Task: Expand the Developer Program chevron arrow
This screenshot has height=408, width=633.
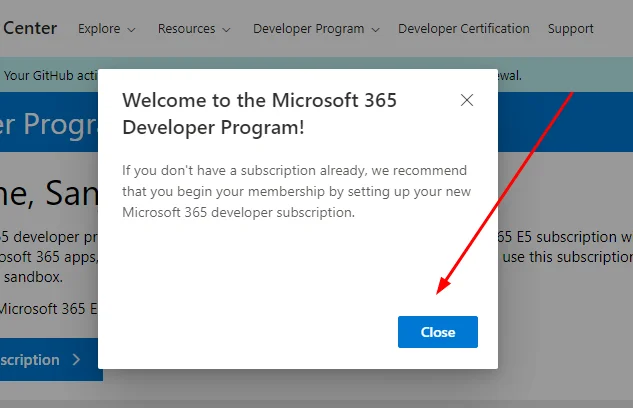Action: point(375,30)
